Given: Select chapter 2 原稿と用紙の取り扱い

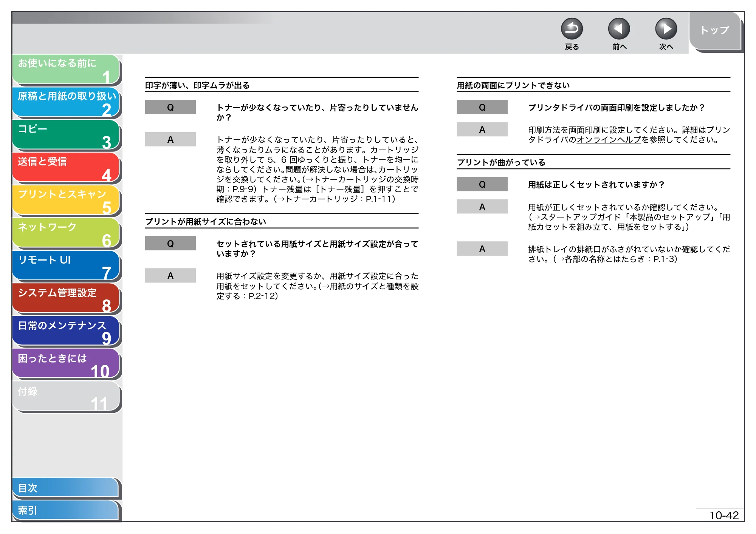Looking at the screenshot, I should coord(66,102).
